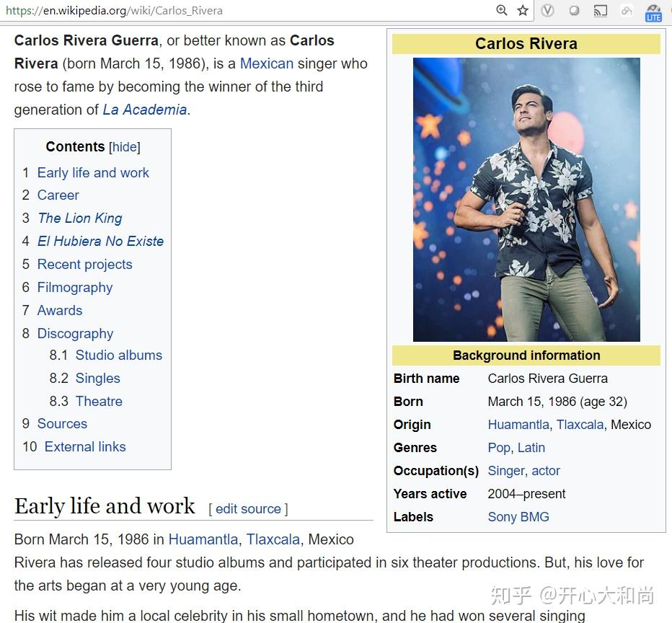Click the Years active value 2004–present
The height and width of the screenshot is (623, 672).
pos(527,494)
